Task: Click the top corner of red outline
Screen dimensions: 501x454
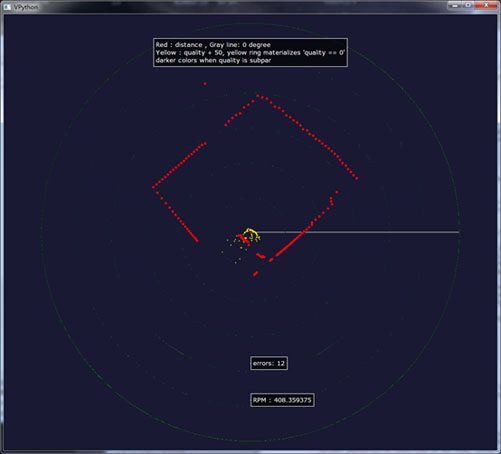Action: click(257, 96)
